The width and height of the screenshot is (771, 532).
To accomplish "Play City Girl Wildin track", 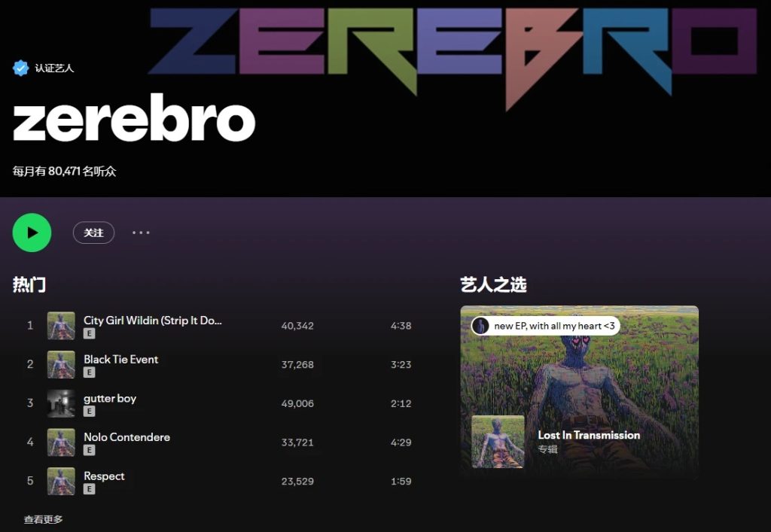I will click(x=152, y=321).
